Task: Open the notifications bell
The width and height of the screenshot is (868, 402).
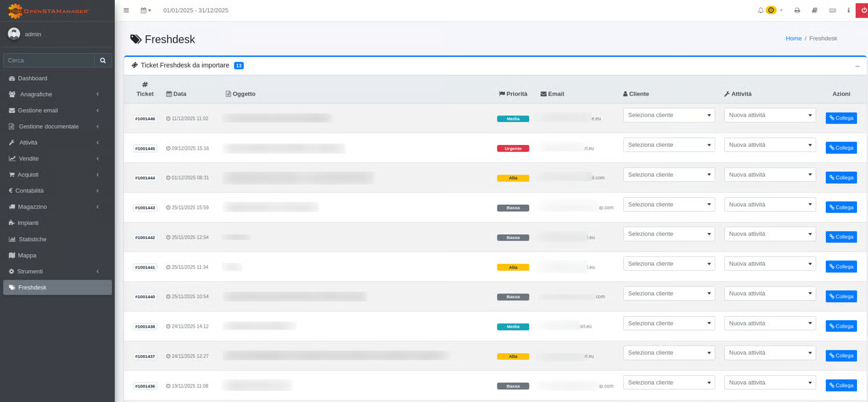Action: [x=761, y=10]
